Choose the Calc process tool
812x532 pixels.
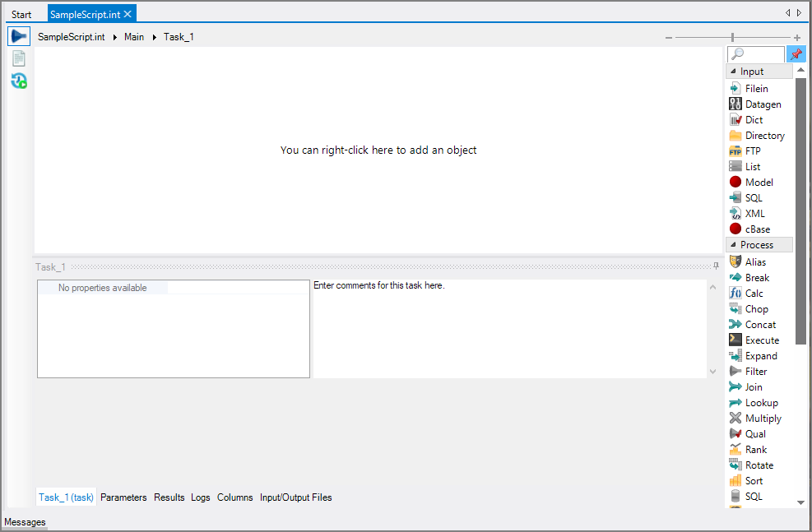752,293
